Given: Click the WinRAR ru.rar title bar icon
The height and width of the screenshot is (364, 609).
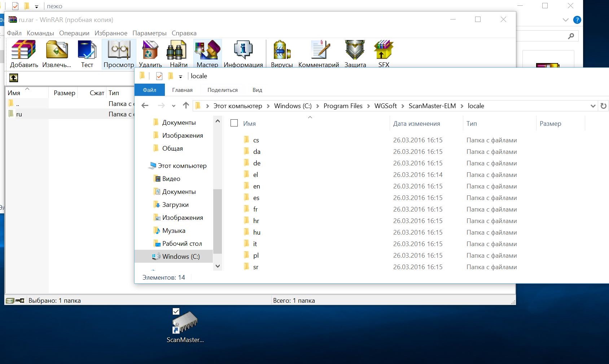Looking at the screenshot, I should pos(13,19).
